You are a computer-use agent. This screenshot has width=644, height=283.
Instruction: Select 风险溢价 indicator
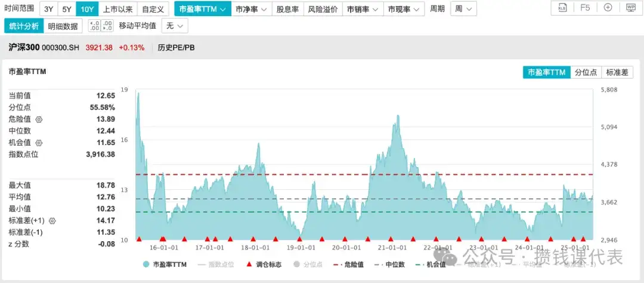(323, 8)
